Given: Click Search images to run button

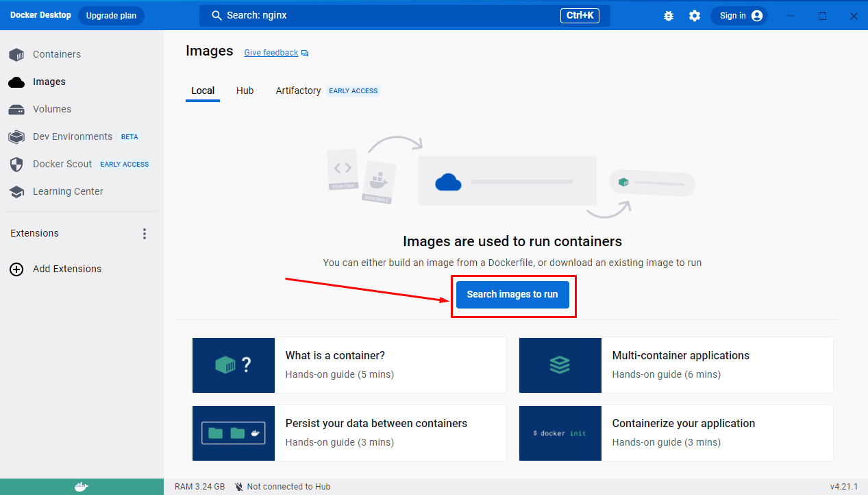Looking at the screenshot, I should pyautogui.click(x=512, y=294).
